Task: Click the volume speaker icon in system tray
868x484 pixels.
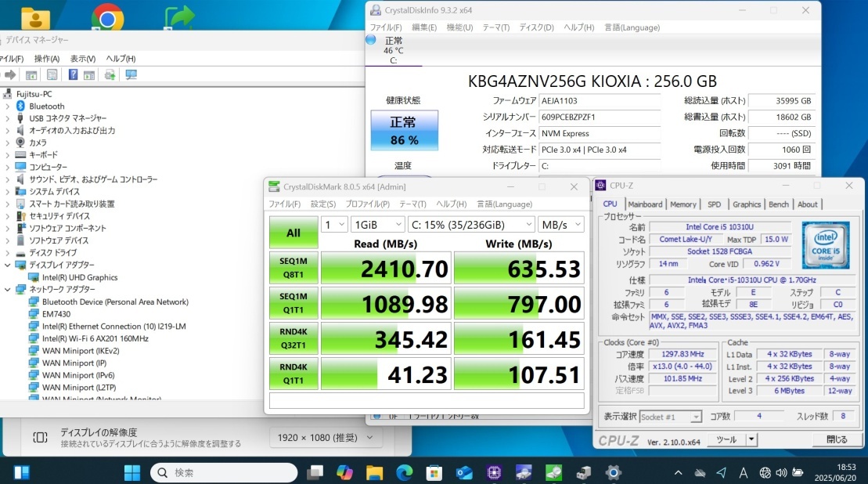Action: [x=781, y=472]
